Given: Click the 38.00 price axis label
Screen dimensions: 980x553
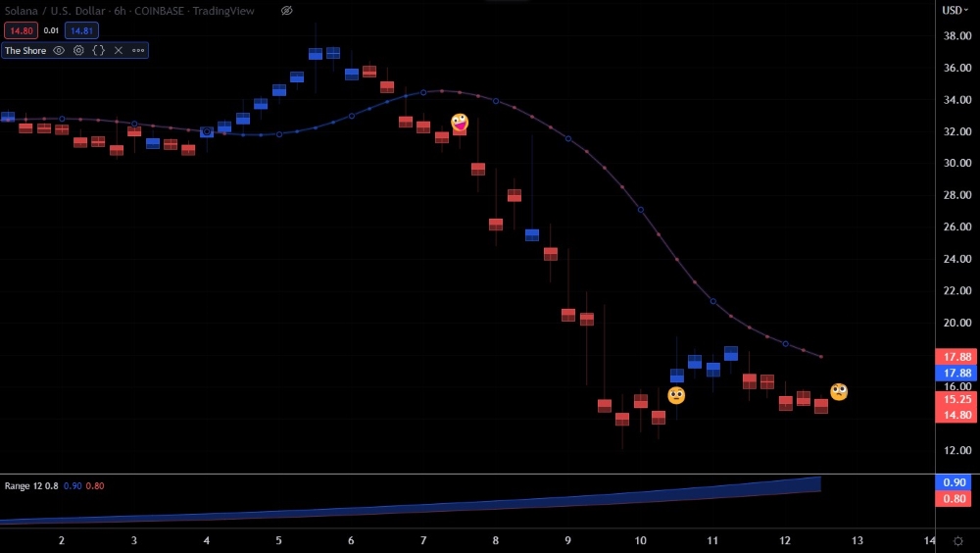Looking at the screenshot, I should 956,36.
